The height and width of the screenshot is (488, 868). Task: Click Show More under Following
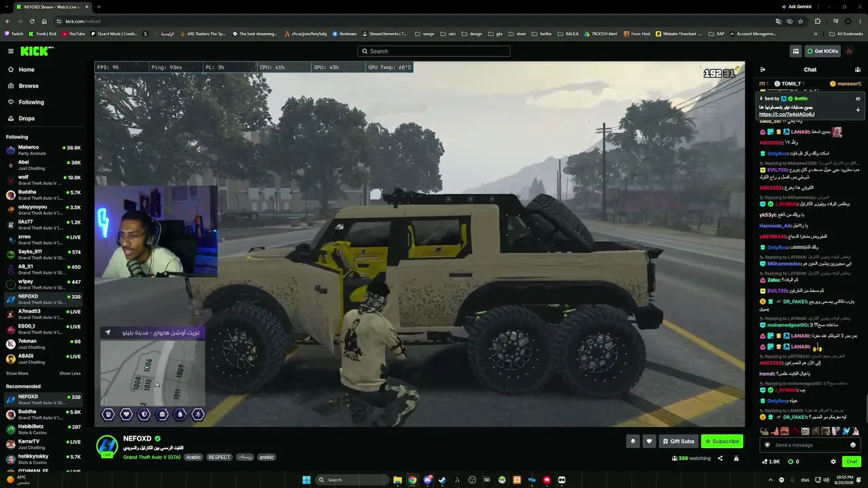17,373
